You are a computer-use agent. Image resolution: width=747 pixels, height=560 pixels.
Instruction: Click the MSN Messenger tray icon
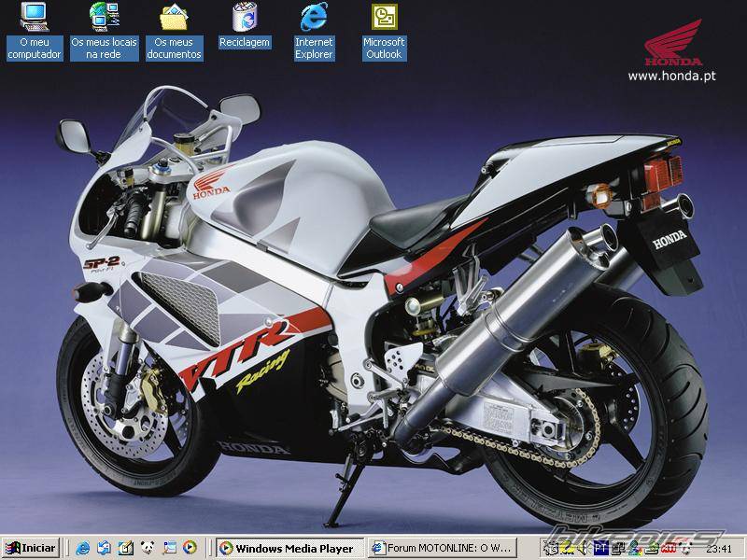point(636,549)
